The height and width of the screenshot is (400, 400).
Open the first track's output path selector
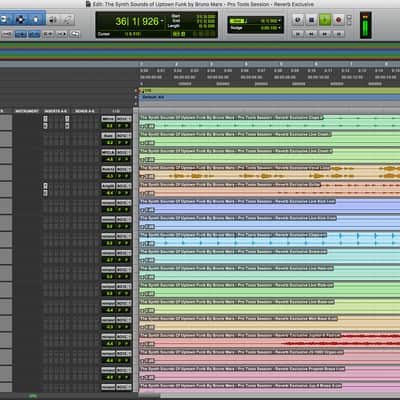coord(123,119)
